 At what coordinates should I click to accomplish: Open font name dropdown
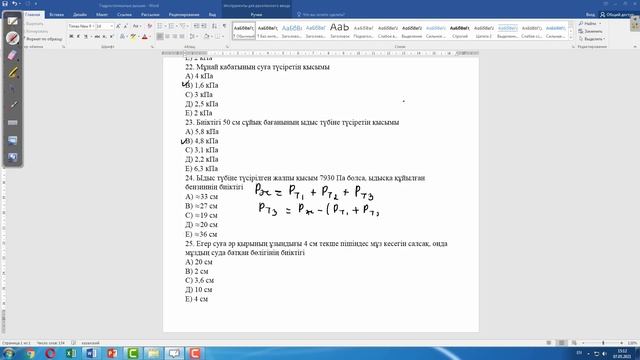[92, 26]
